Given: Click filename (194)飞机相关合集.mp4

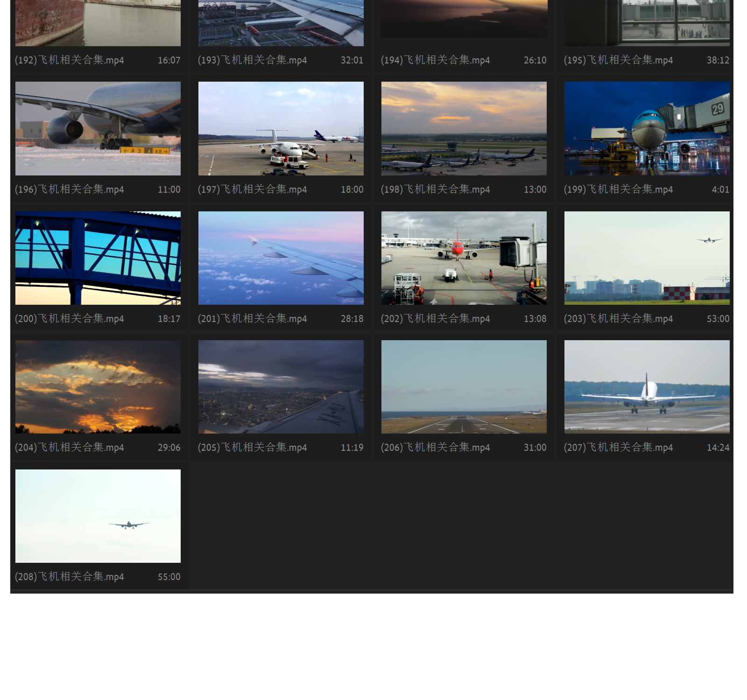Looking at the screenshot, I should 436,60.
